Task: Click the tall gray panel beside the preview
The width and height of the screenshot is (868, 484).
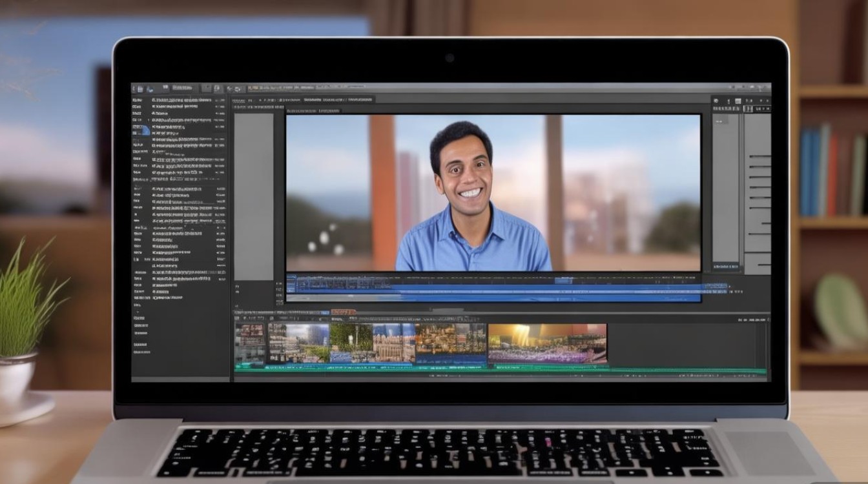Action: 254,196
